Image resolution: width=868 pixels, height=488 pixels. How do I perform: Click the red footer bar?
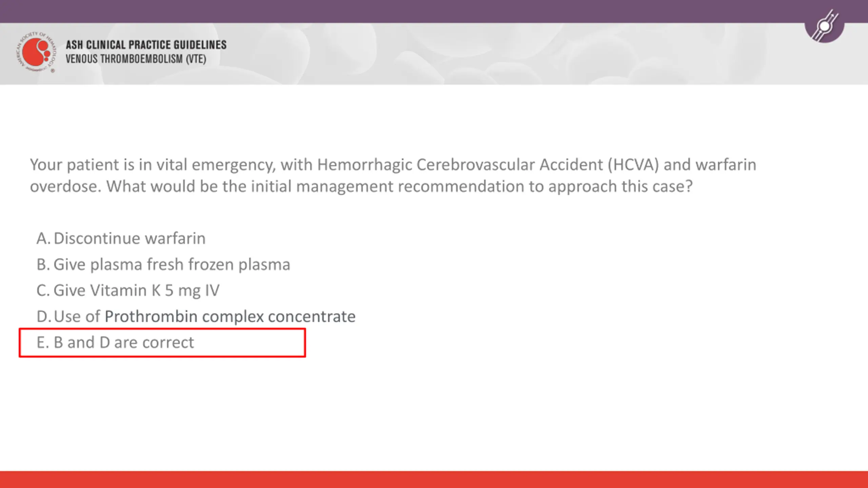[434, 480]
